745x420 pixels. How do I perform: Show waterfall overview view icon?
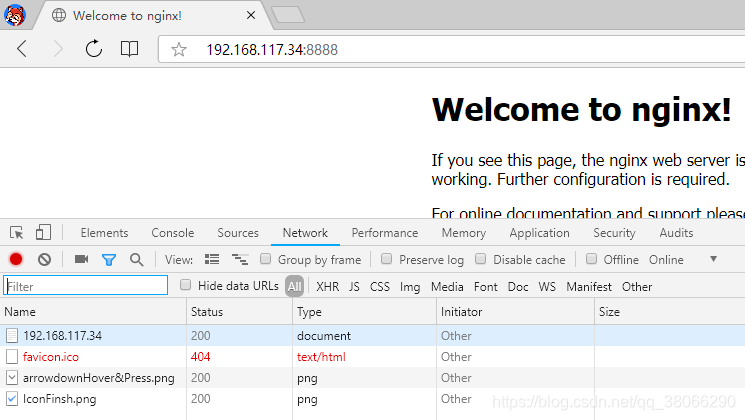(240, 259)
